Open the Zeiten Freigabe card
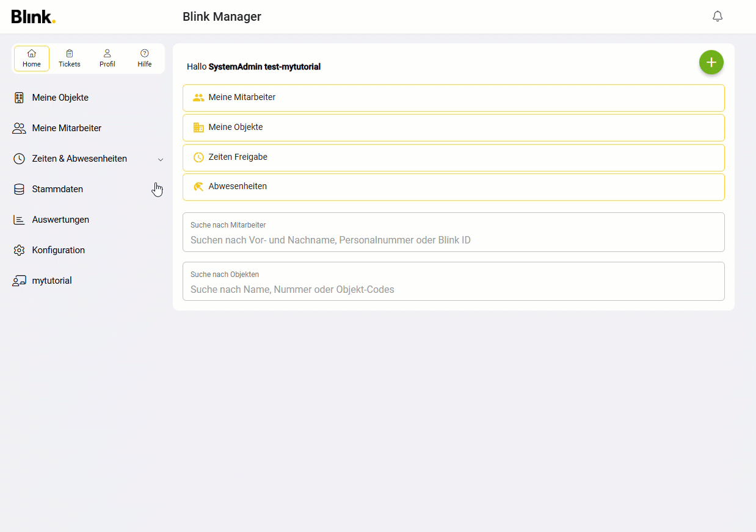The width and height of the screenshot is (756, 532). (x=453, y=157)
